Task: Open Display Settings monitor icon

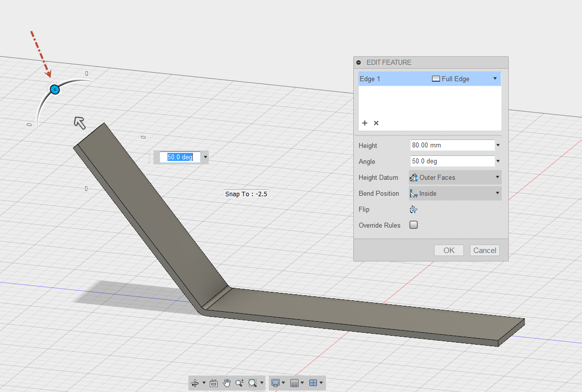Action: coord(275,383)
